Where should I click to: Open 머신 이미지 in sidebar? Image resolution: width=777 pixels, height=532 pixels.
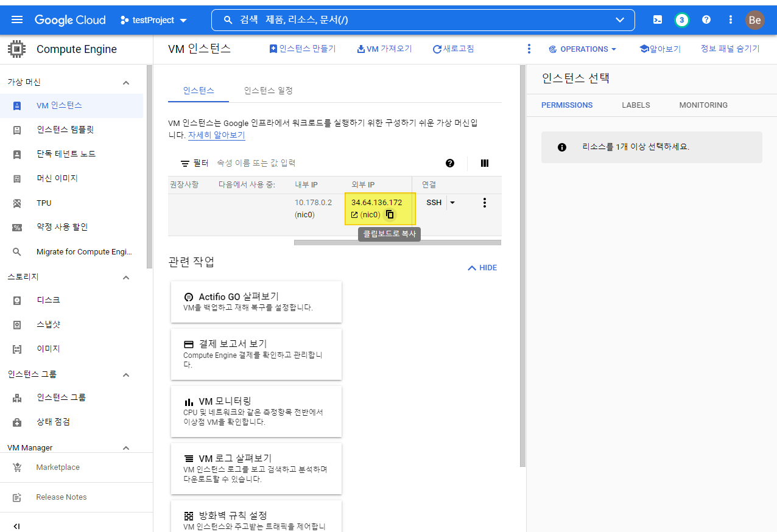(71, 178)
